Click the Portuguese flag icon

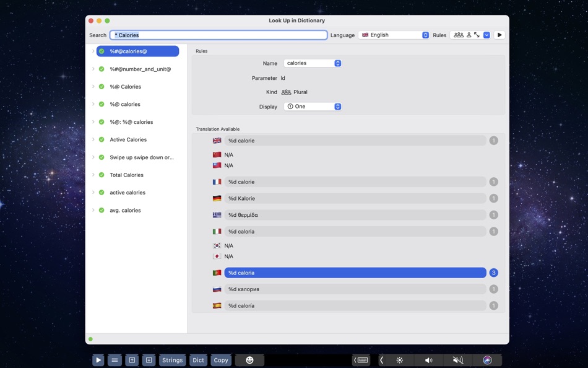(217, 273)
